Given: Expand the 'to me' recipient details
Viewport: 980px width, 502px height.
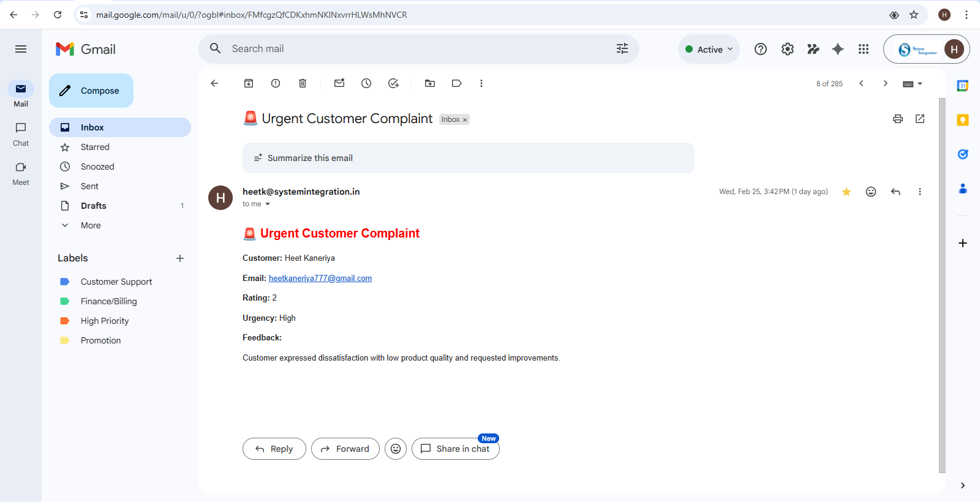Looking at the screenshot, I should click(x=268, y=204).
